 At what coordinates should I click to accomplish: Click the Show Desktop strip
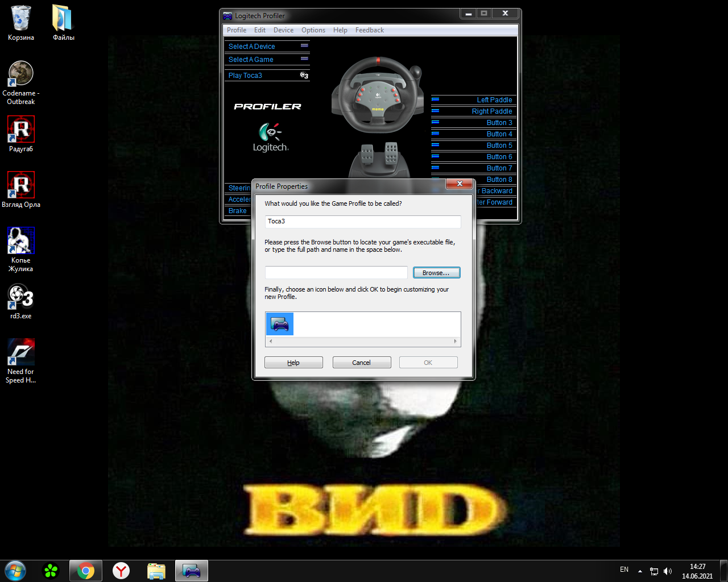tap(724, 571)
